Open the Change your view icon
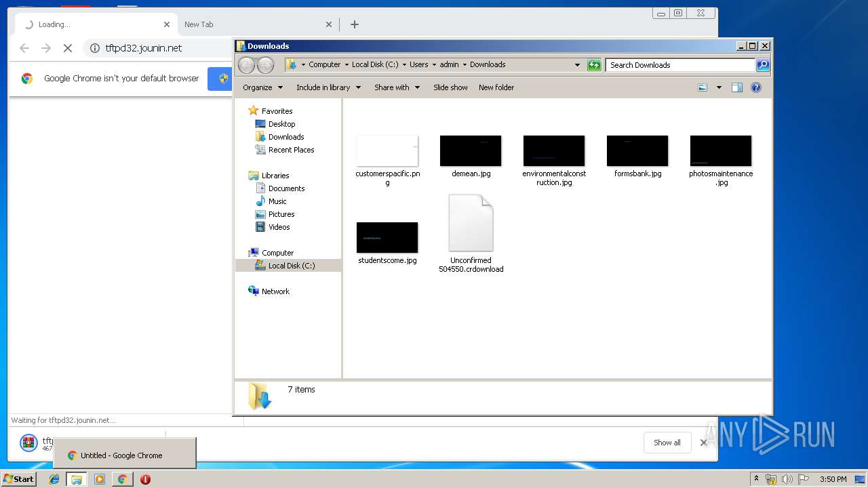The width and height of the screenshot is (868, 488). click(703, 87)
